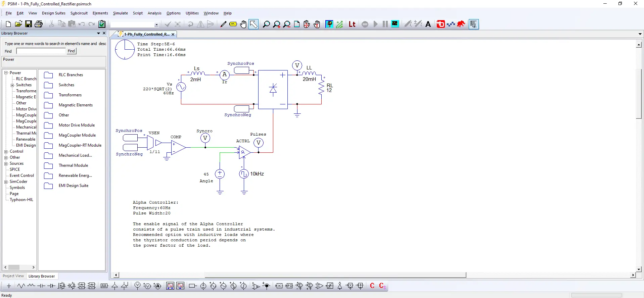
Task: Open the toolbar combo box dropdown
Action: pos(156,24)
